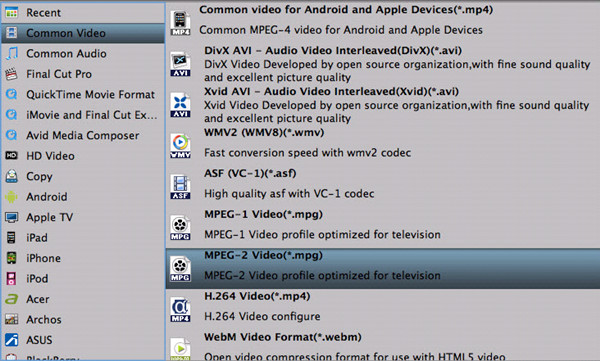Click the Copy disc icon
This screenshot has height=361, width=600.
click(x=11, y=176)
